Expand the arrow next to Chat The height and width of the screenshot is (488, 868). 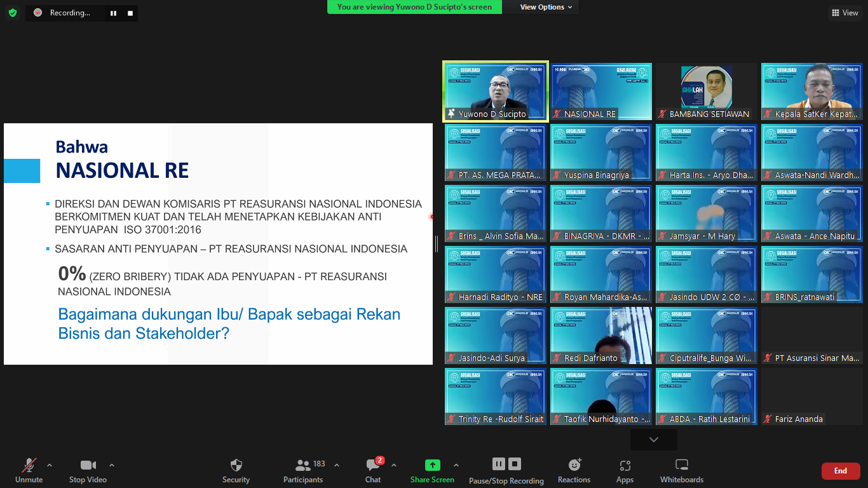[x=394, y=465]
